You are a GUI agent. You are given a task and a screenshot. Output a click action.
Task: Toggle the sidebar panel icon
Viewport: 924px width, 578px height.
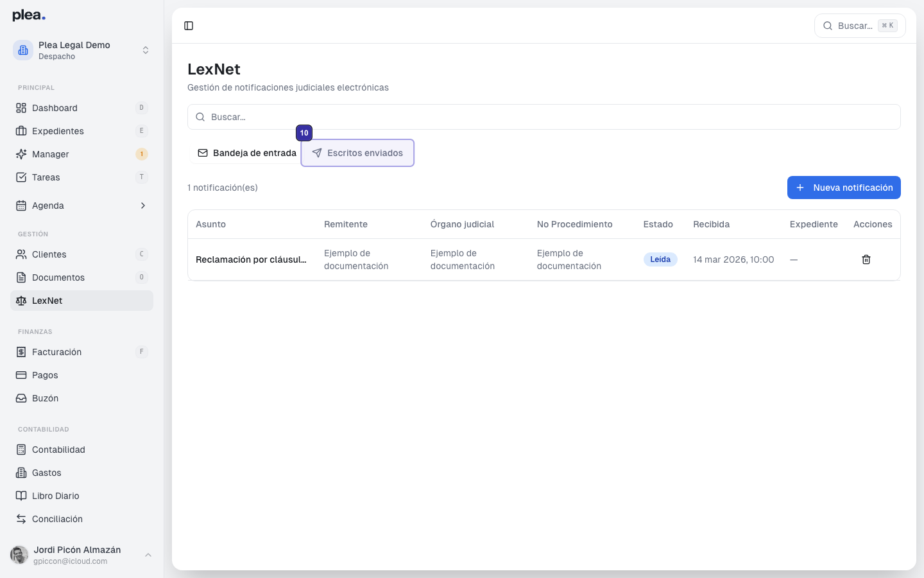tap(189, 26)
